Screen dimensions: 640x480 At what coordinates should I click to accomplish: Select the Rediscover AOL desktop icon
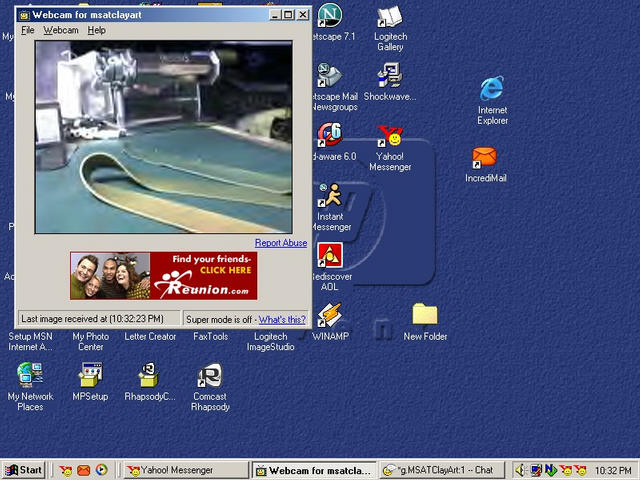(330, 255)
